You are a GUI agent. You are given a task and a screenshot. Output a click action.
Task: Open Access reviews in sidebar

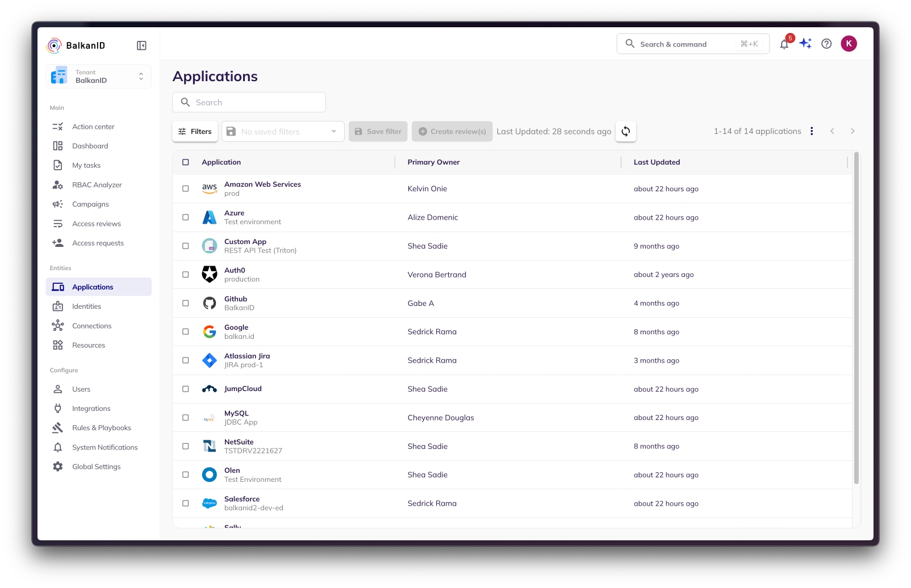pyautogui.click(x=98, y=224)
